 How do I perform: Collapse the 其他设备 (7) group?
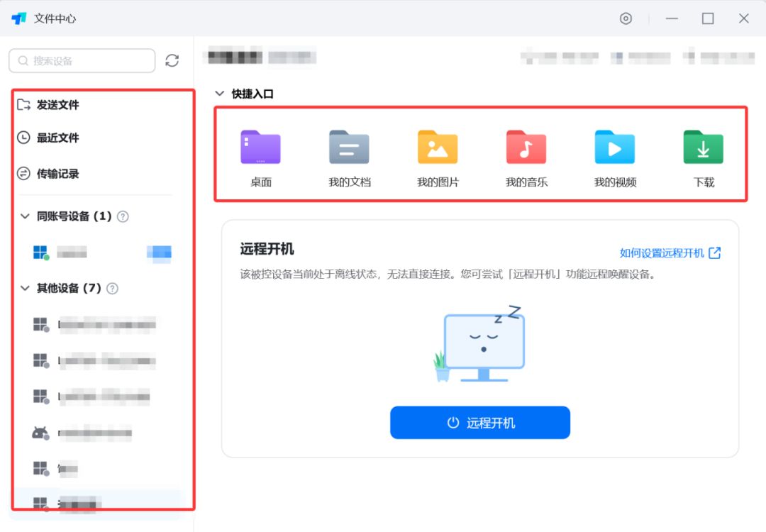click(x=25, y=288)
